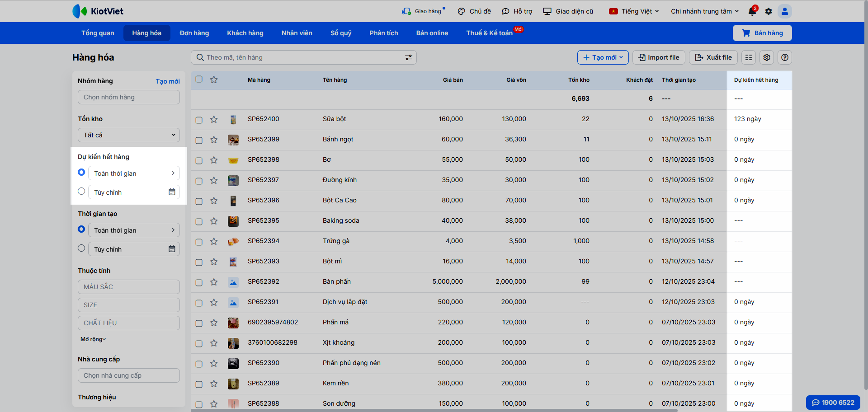Open the search filter options icon
Image resolution: width=868 pixels, height=412 pixels.
coord(409,57)
